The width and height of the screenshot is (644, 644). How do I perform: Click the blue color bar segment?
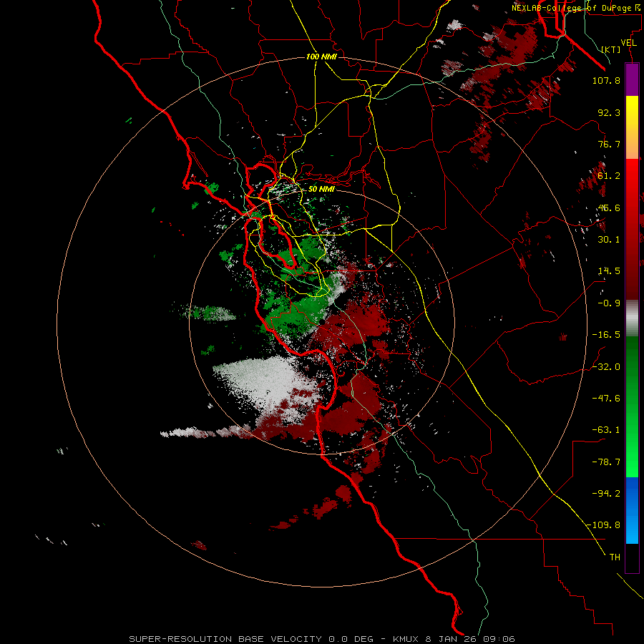click(632, 510)
